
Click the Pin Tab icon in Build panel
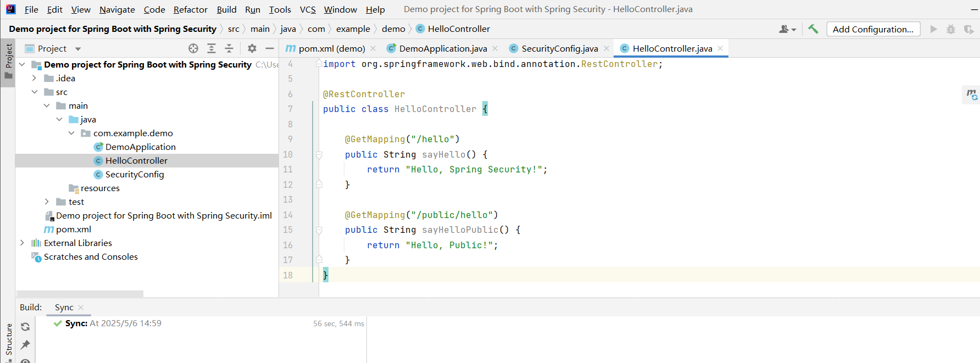[25, 345]
